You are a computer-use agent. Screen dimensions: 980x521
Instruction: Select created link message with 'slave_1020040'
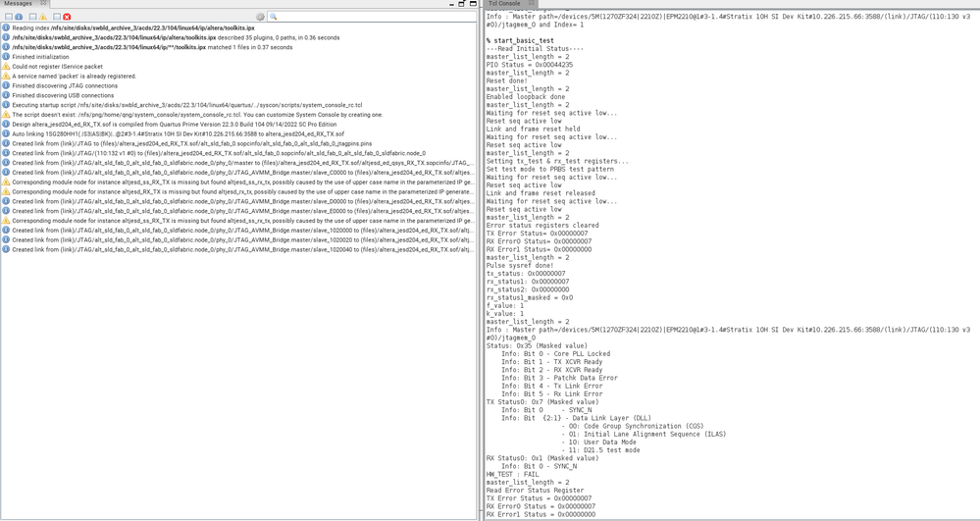(243, 249)
